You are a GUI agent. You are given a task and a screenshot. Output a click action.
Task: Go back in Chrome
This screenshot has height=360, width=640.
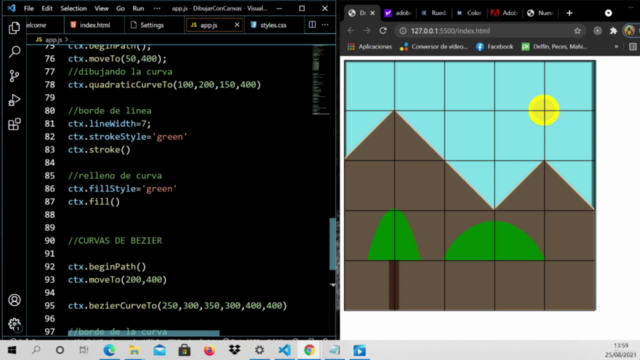351,31
